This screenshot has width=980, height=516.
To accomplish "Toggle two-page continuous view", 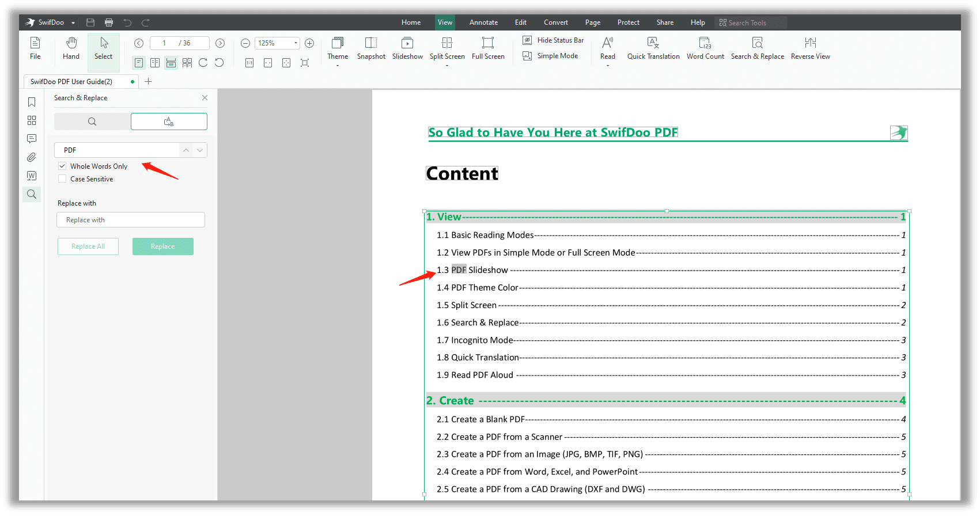I will 187,63.
